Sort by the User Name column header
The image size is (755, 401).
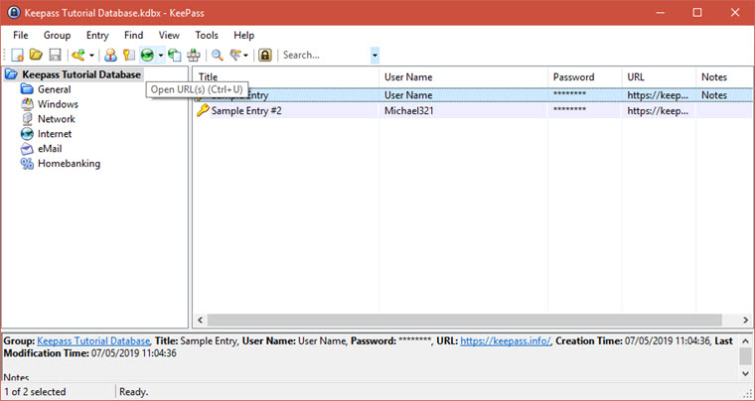click(x=463, y=77)
